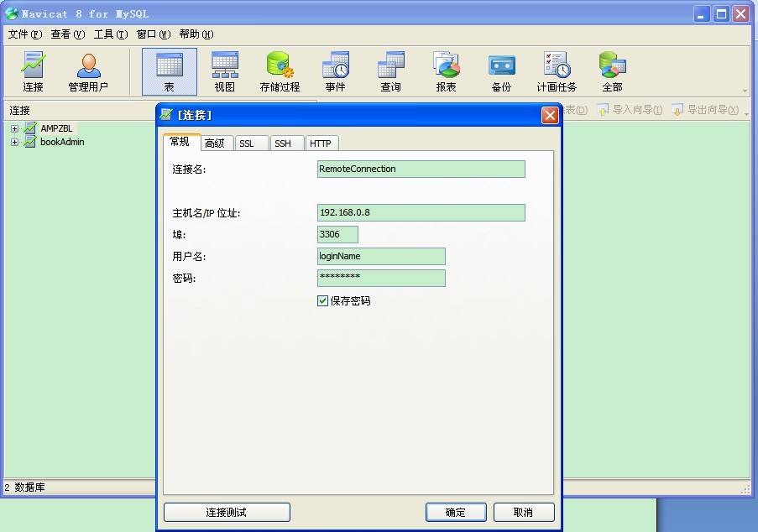758x532 pixels.
Task: Expand the bookAdmin connection node
Action: [13, 142]
